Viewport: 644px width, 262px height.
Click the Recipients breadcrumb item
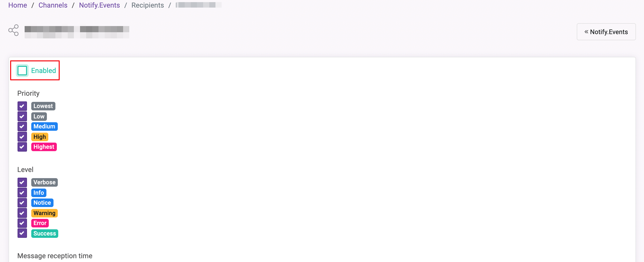tap(148, 5)
